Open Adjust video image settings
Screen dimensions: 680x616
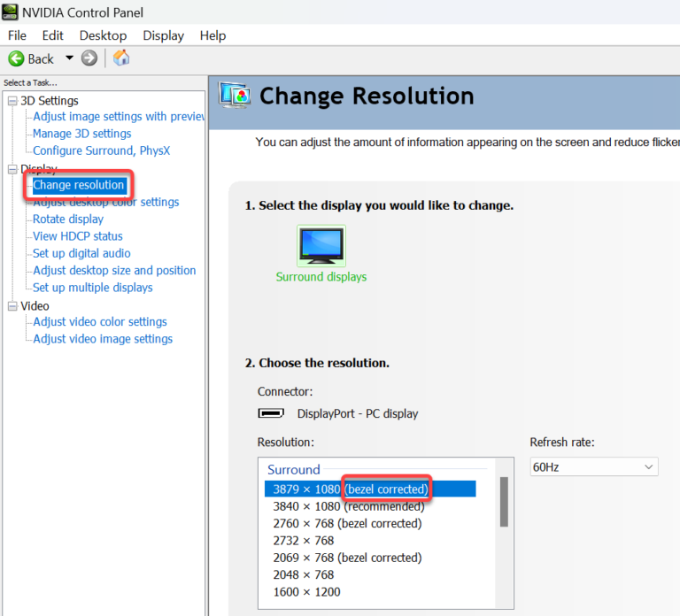tap(103, 339)
